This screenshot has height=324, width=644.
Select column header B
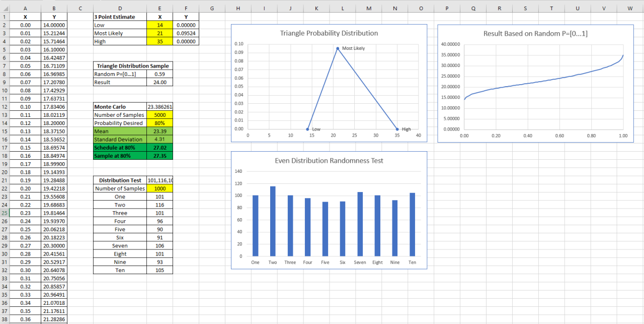54,8
